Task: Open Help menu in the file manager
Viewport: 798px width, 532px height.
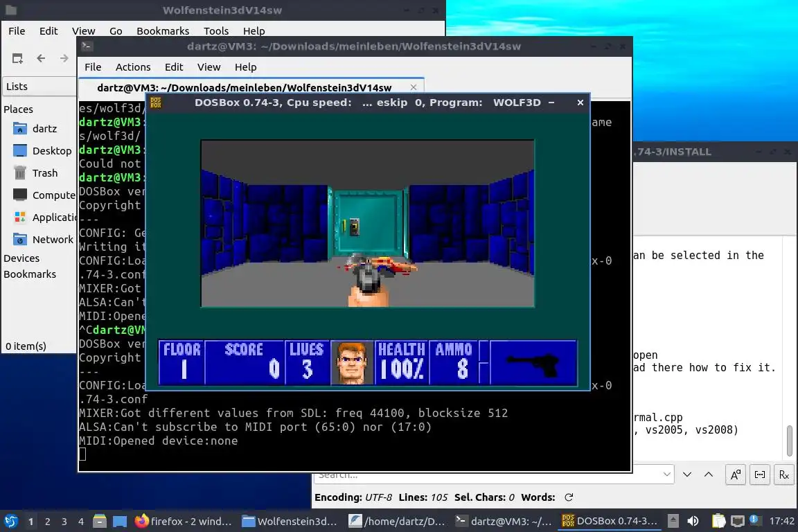Action: pyautogui.click(x=254, y=31)
